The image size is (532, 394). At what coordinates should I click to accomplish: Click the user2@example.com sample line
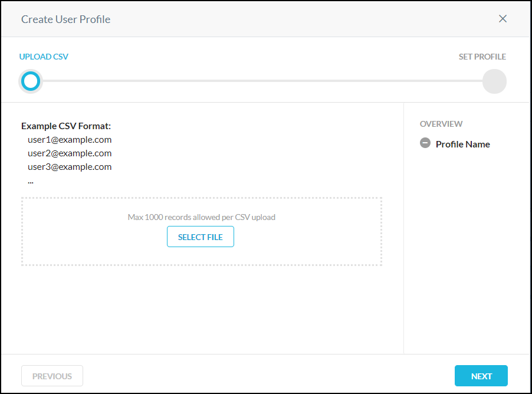pyautogui.click(x=70, y=153)
